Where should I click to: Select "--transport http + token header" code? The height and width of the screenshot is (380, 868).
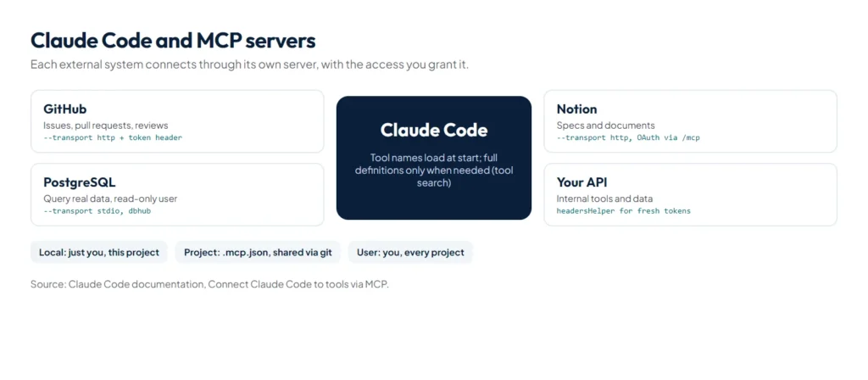113,137
